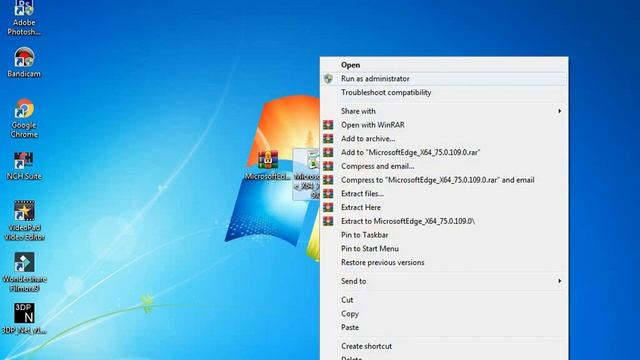Select the NCH Suite desktop icon
The image size is (640, 360).
[x=24, y=166]
